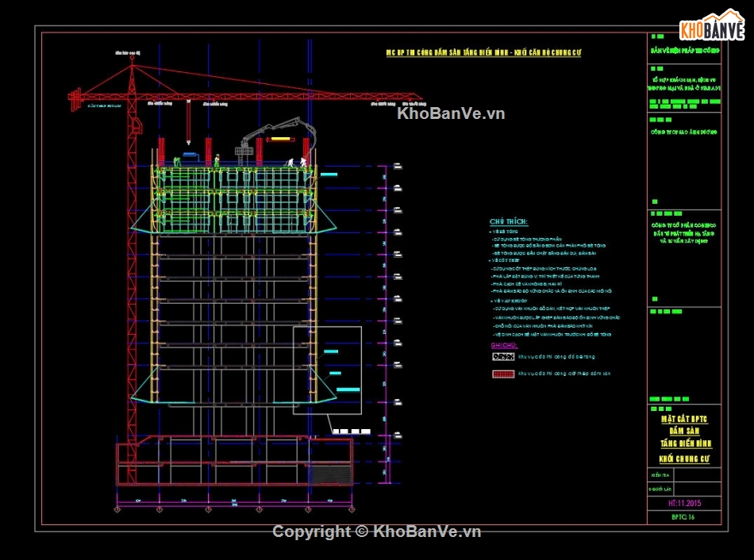Click the magenta vertical dimension line
754x560 pixels.
(387, 324)
